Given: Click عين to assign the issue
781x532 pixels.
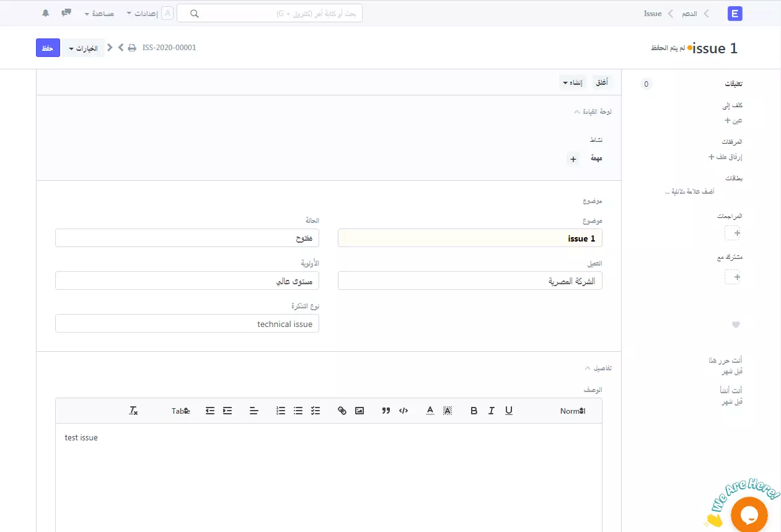Looking at the screenshot, I should coord(733,121).
